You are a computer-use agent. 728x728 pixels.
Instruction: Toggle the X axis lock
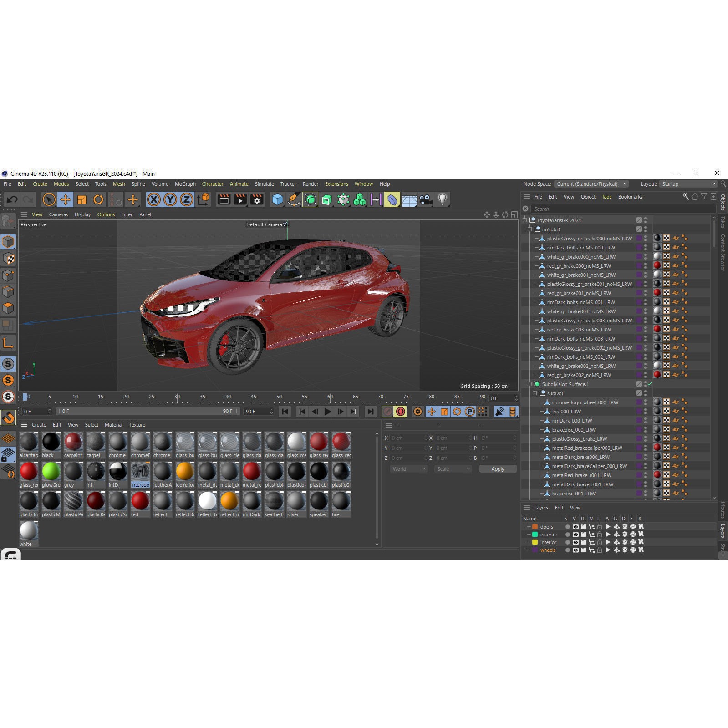click(154, 199)
